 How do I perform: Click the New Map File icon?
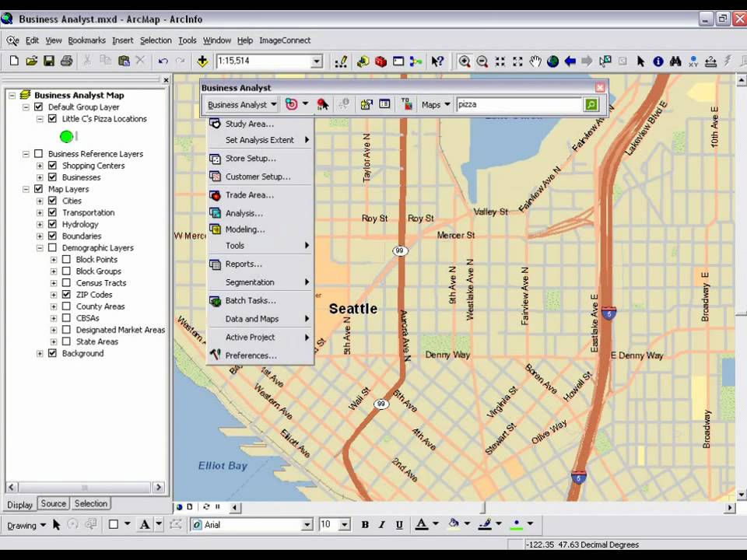pyautogui.click(x=14, y=61)
